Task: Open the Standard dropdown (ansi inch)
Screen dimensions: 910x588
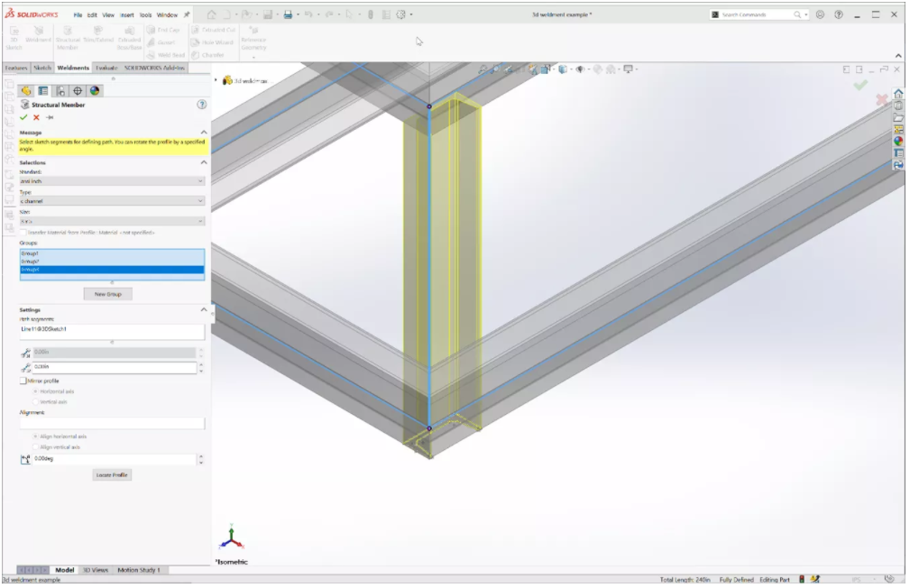Action: coord(112,181)
